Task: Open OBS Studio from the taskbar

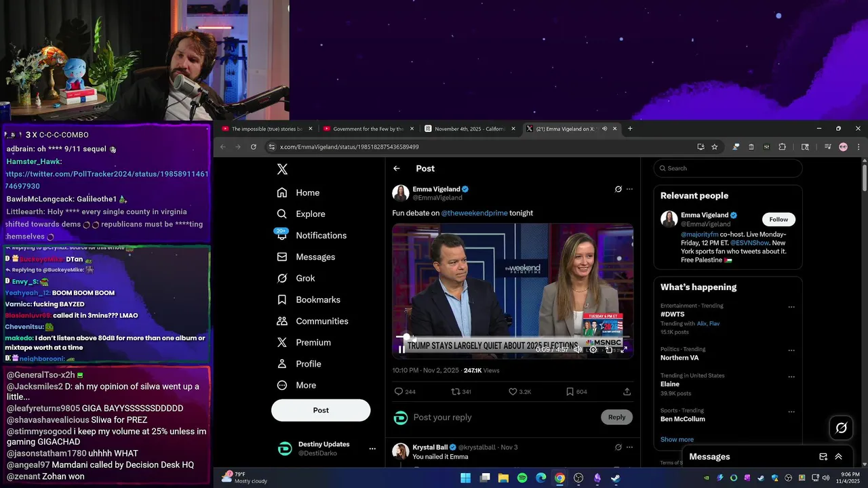Action: pyautogui.click(x=578, y=478)
